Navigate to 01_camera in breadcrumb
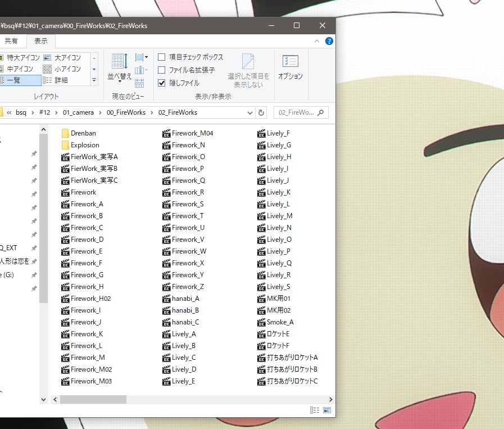Viewport: 504px width, 429px height. [x=78, y=112]
